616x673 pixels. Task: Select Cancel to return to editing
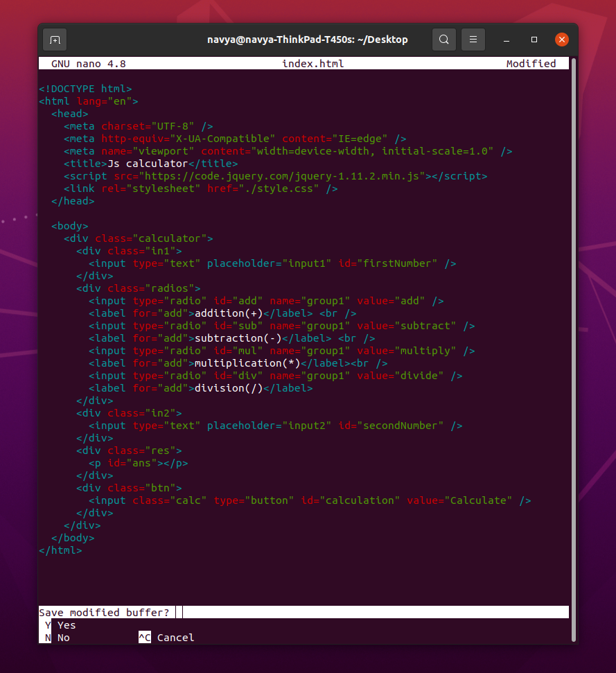click(175, 637)
